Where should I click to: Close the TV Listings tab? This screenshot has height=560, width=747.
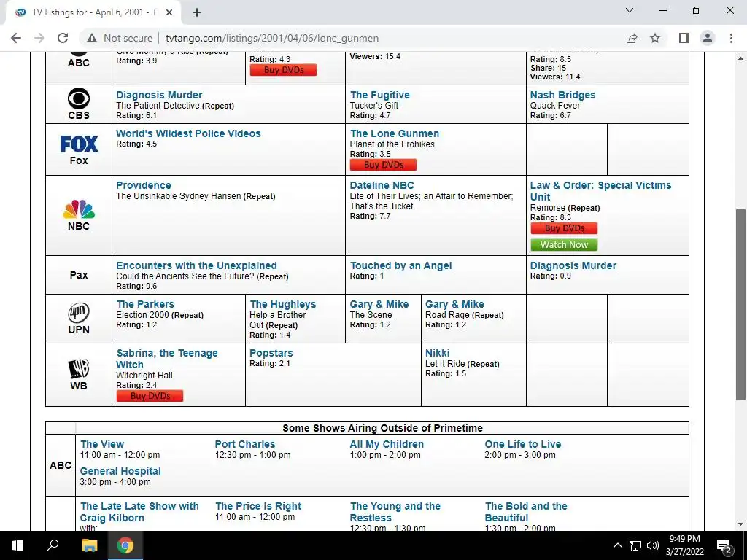169,12
